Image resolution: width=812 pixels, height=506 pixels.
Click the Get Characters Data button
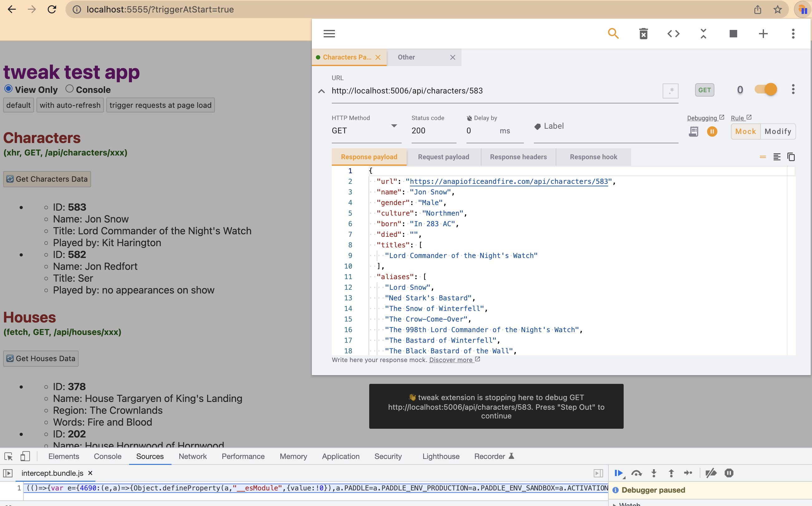click(x=47, y=179)
